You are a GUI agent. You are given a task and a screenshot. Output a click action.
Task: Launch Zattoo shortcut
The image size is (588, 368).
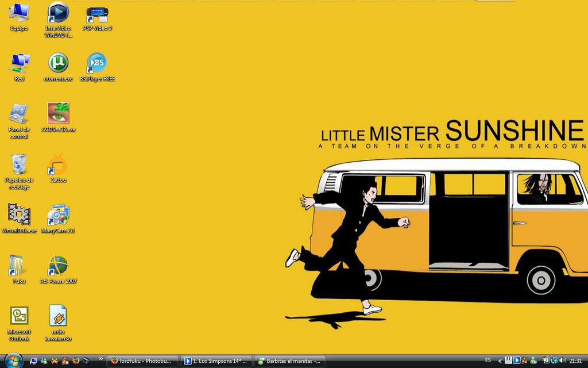(x=58, y=168)
